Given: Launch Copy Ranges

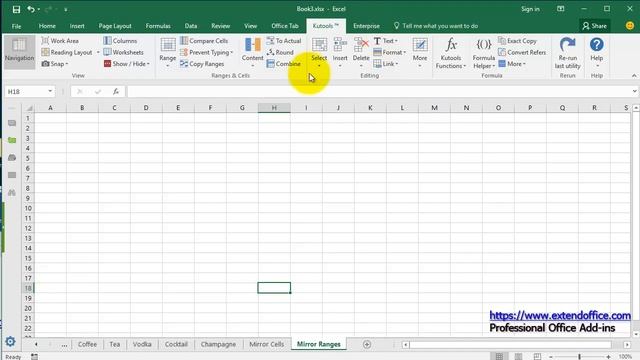Looking at the screenshot, I should pyautogui.click(x=202, y=64).
